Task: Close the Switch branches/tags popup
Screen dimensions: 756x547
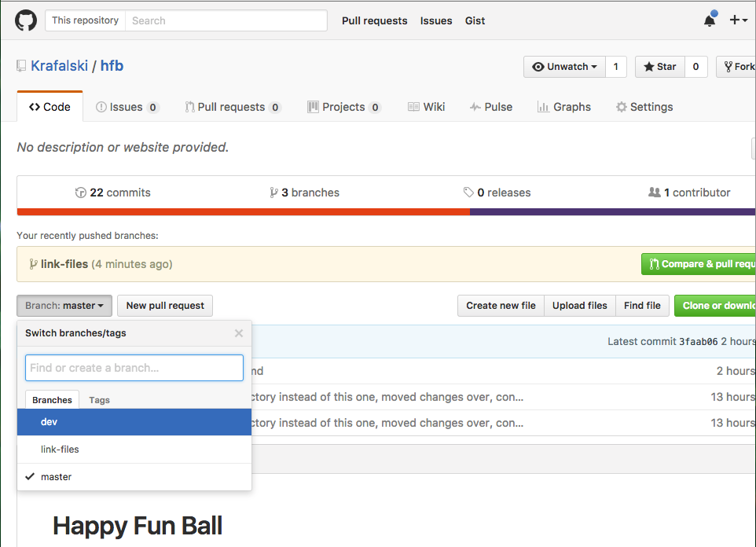Action: [x=239, y=333]
